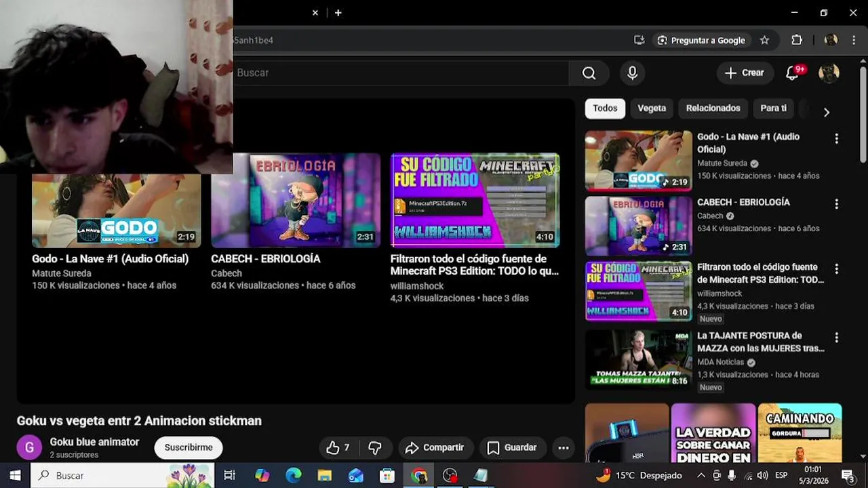The height and width of the screenshot is (488, 868).
Task: Click the Suscribirme button
Action: (189, 448)
